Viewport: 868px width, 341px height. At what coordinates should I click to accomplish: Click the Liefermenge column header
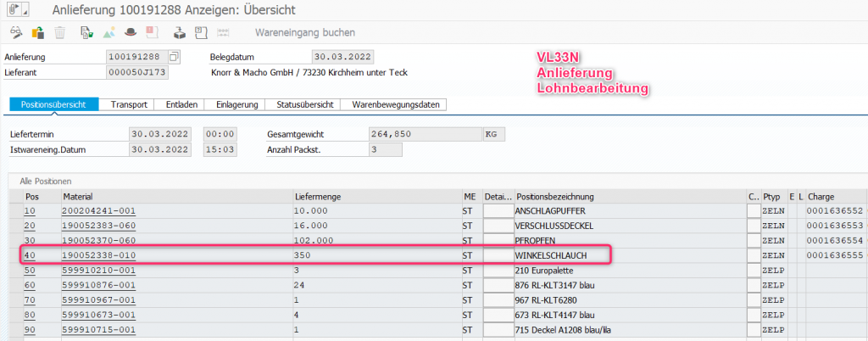317,196
